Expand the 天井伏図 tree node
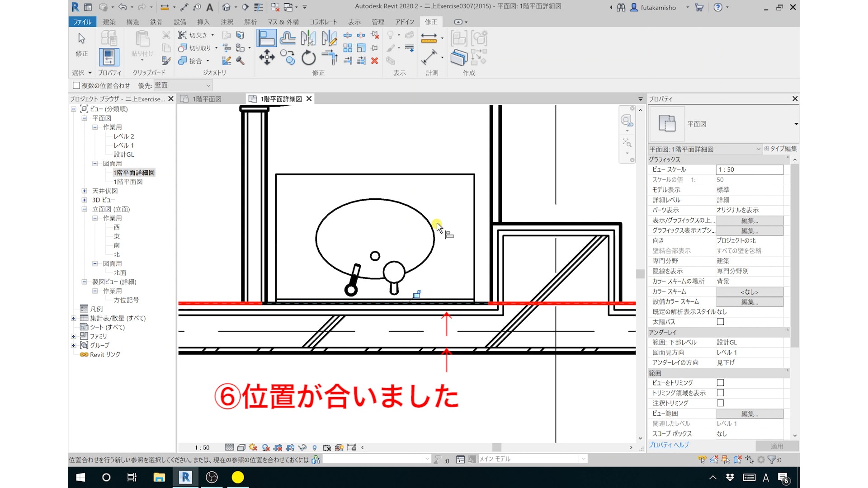Screen dimensions: 868x488 pyautogui.click(x=84, y=191)
